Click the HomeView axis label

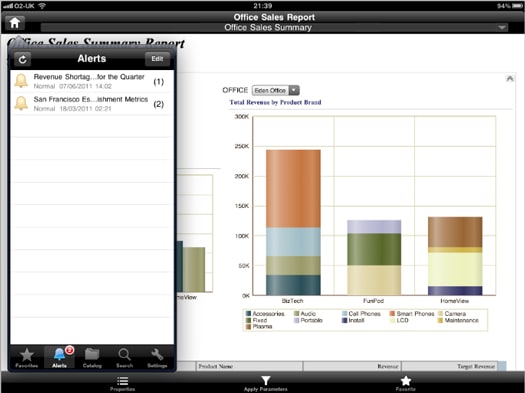[454, 301]
